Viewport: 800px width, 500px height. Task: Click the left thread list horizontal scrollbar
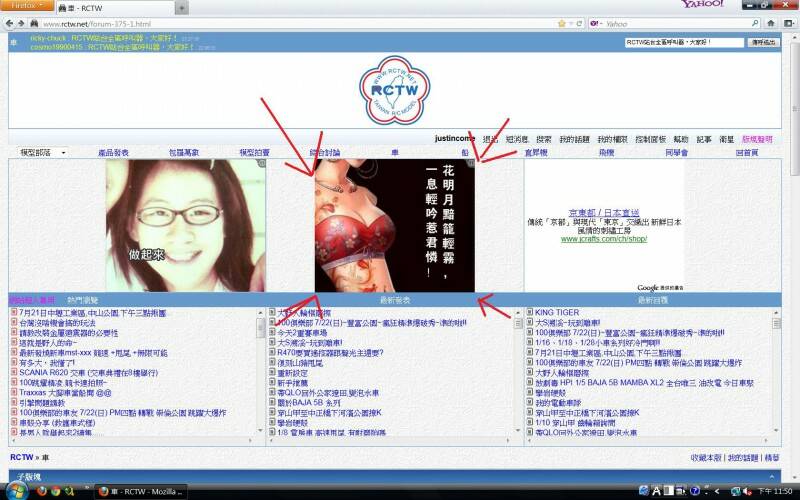coord(134,440)
